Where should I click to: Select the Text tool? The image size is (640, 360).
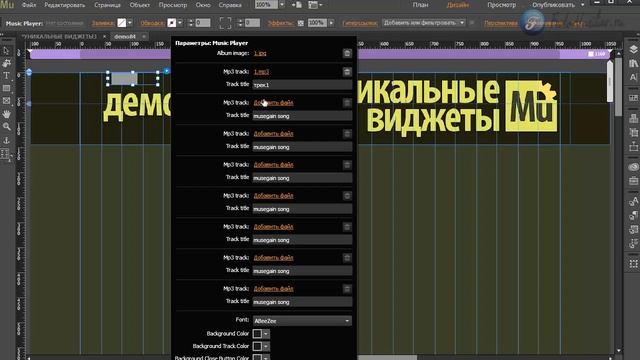[7, 76]
